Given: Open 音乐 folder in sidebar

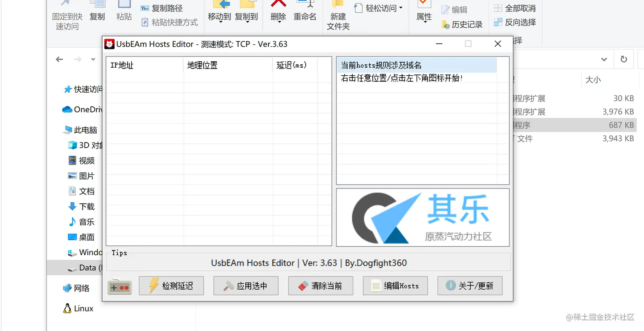Looking at the screenshot, I should coord(81,222).
